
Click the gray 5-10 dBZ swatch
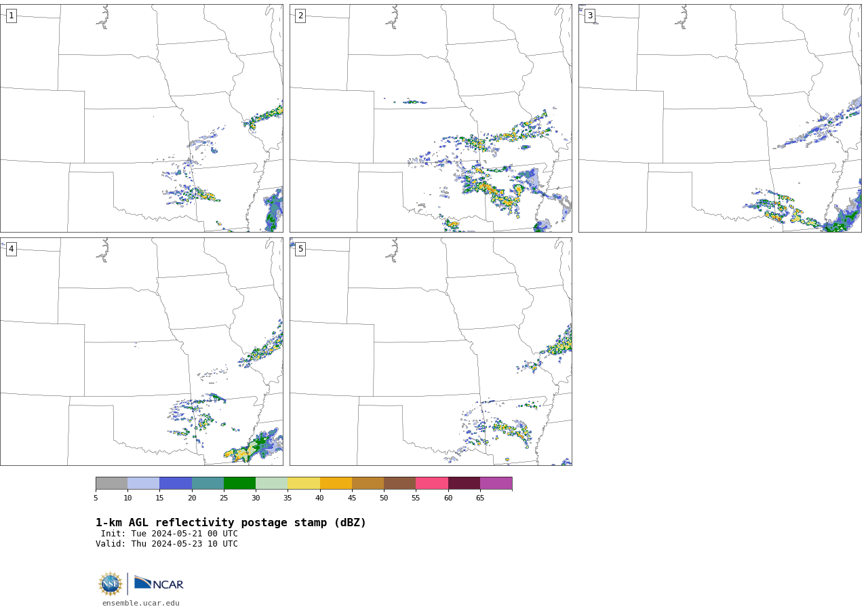tap(111, 484)
